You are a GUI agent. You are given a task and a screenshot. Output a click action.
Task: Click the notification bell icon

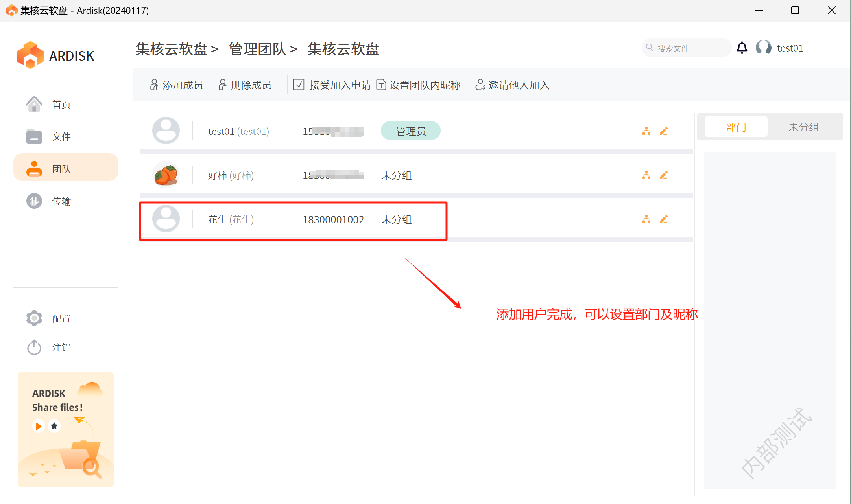coord(742,48)
